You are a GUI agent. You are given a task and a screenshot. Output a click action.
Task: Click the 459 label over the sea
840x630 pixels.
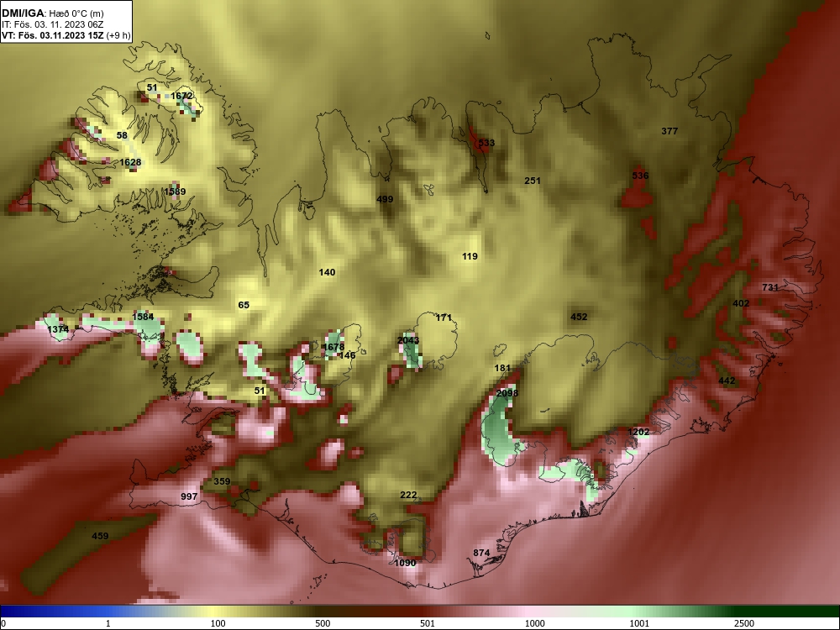(x=100, y=536)
